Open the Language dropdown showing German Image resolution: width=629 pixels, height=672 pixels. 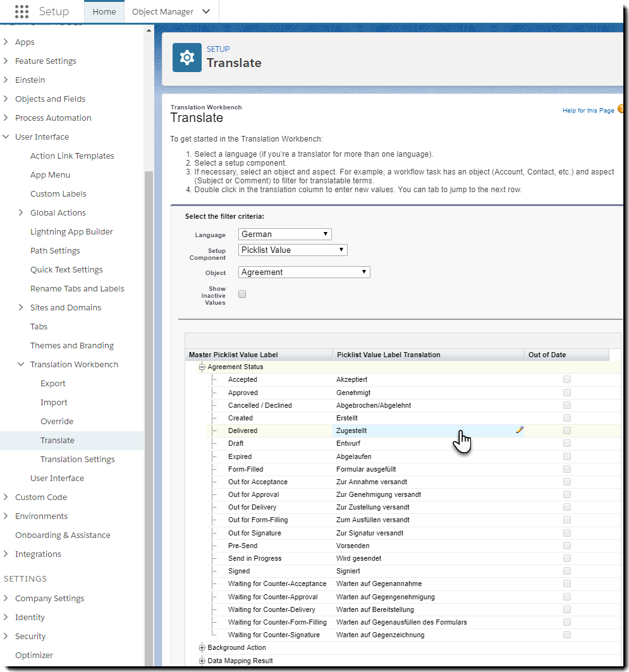tap(285, 234)
